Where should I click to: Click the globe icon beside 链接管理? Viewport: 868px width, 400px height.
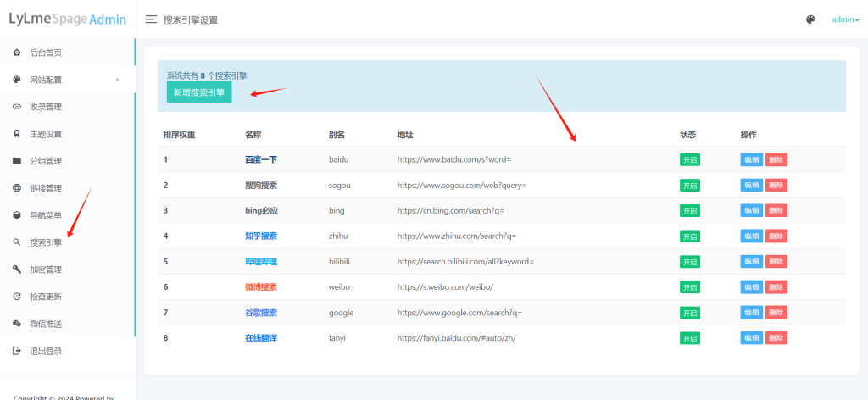(17, 188)
